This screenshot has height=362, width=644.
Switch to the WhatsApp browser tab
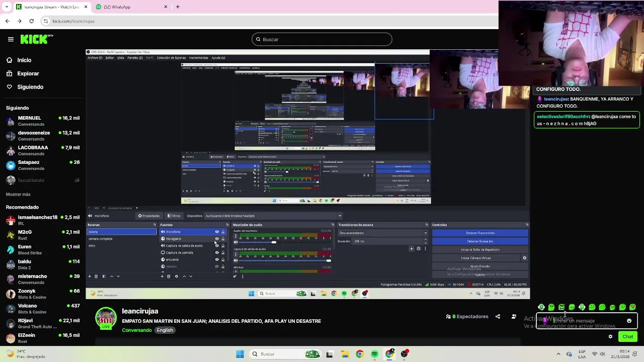132,7
